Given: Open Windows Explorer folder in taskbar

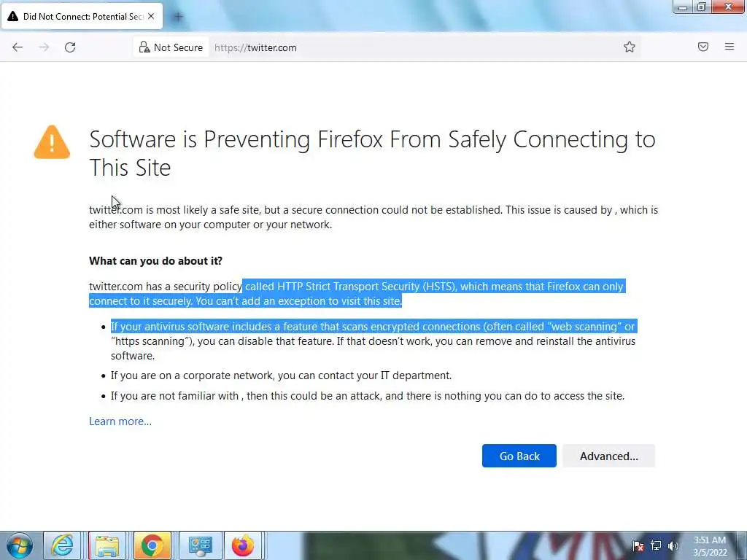Looking at the screenshot, I should [x=107, y=545].
